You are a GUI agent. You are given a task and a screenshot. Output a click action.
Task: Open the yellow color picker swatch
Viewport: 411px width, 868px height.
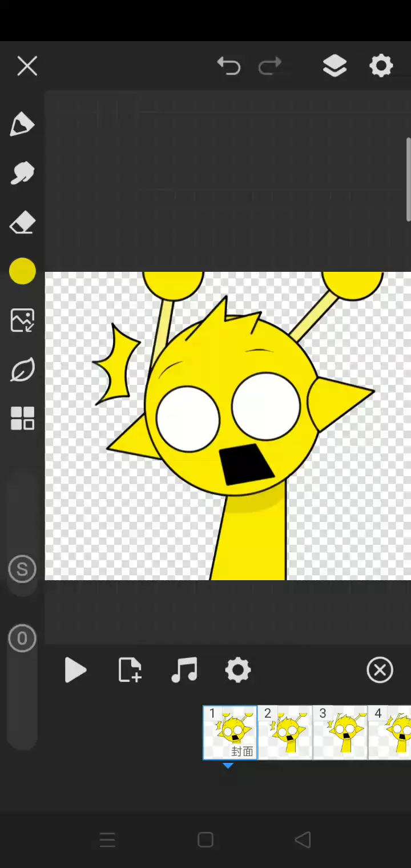(22, 271)
